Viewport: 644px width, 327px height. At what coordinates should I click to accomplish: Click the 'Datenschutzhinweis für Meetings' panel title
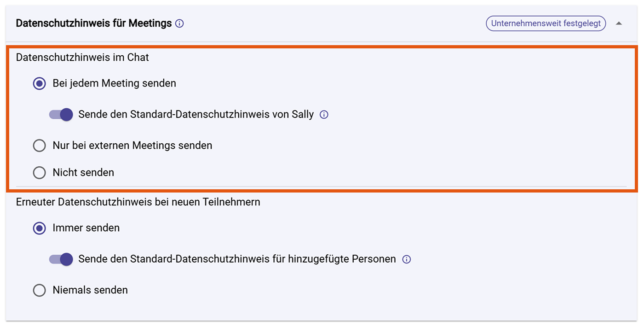coord(94,23)
